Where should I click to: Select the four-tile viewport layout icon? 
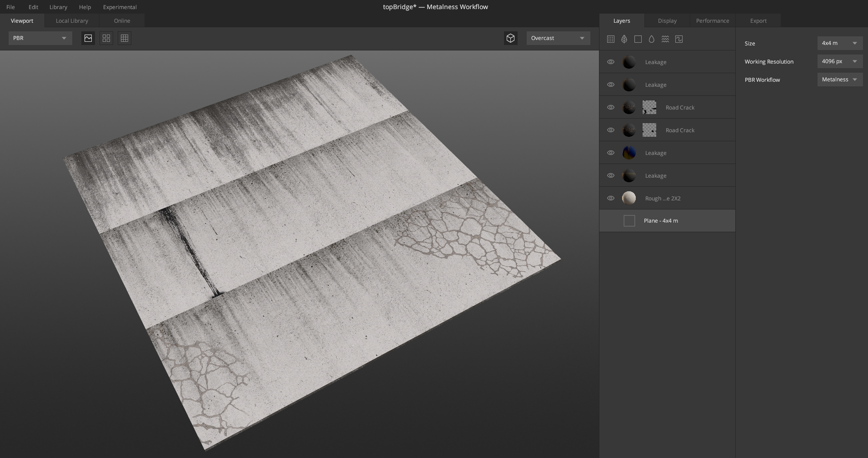point(106,38)
